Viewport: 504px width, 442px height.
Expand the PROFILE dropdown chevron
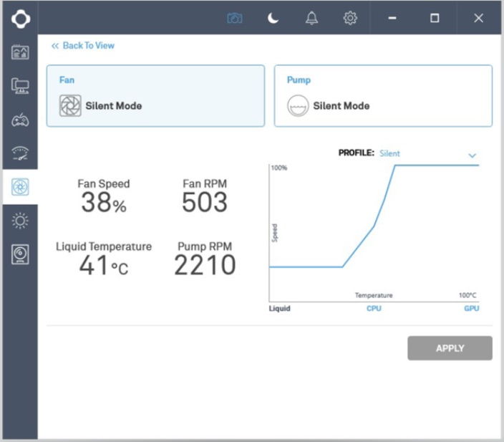pos(472,155)
